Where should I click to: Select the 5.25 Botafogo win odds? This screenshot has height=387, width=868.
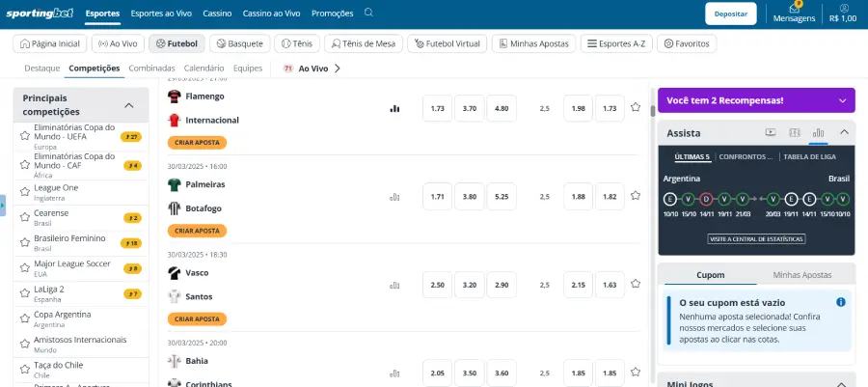[x=502, y=197]
